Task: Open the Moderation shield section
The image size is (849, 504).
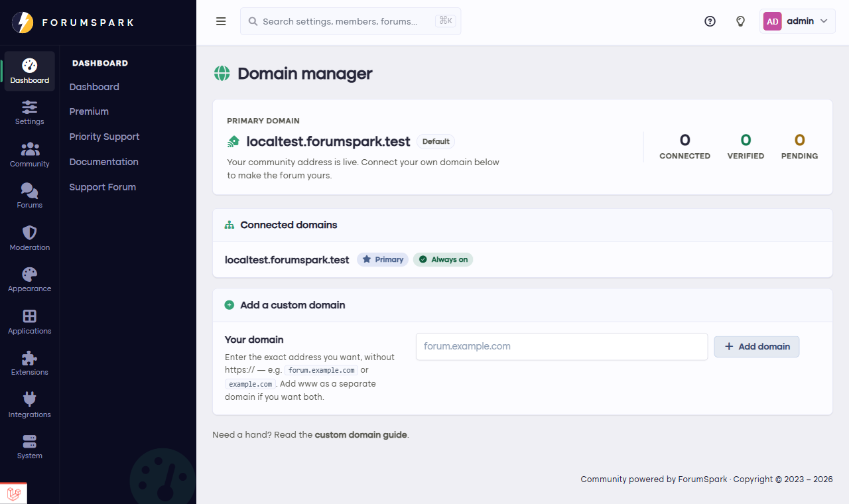Action: click(x=30, y=238)
